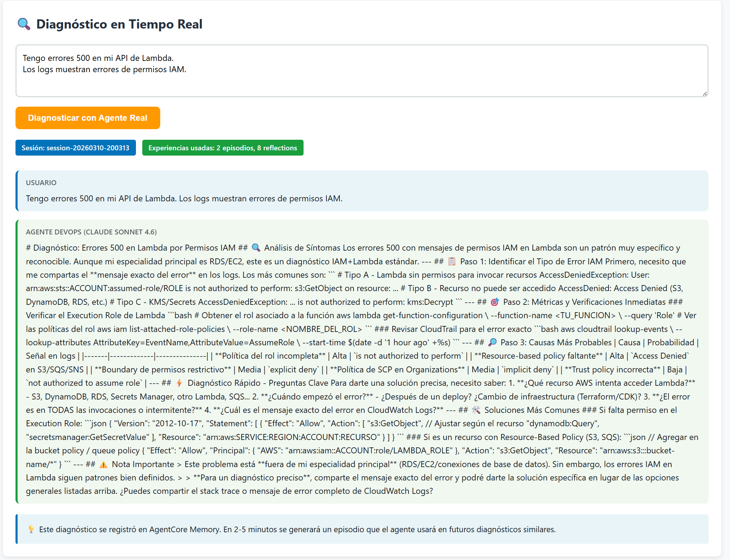Click the tools icon beside Soluciones Más Comunes
The height and width of the screenshot is (560, 730).
[x=476, y=410]
